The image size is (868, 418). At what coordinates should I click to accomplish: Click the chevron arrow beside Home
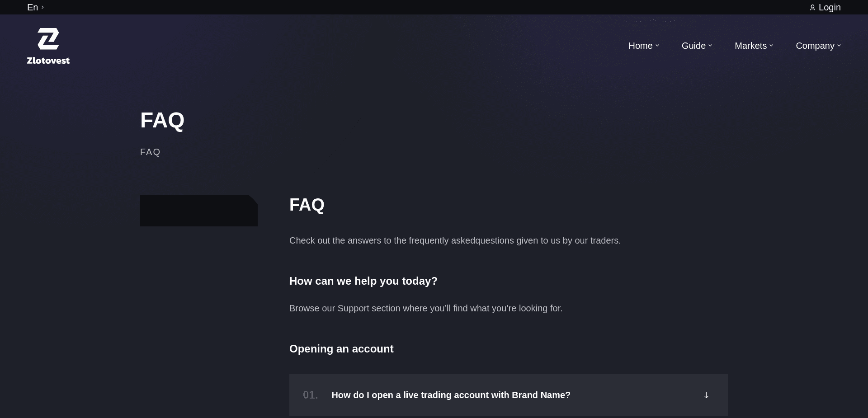(x=657, y=46)
